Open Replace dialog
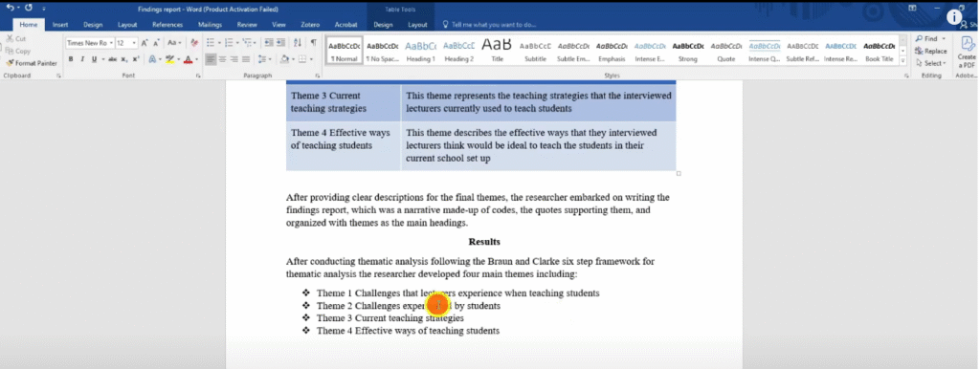 [930, 52]
